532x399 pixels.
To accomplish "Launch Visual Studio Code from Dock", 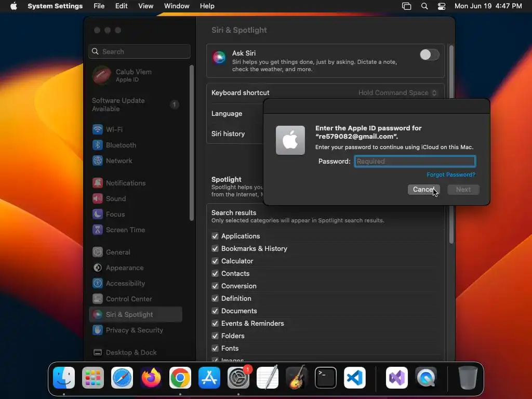I will click(x=355, y=378).
